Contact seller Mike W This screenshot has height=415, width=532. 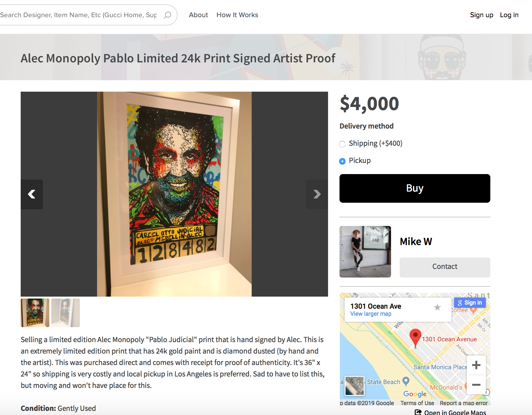tap(445, 267)
